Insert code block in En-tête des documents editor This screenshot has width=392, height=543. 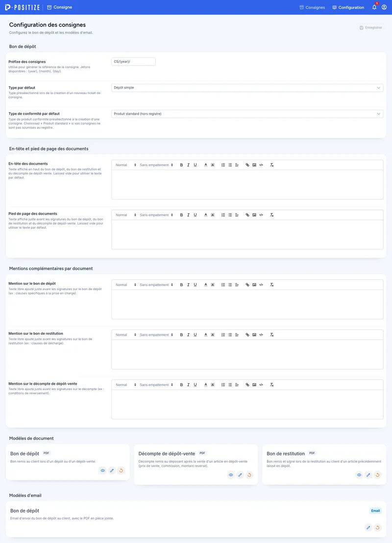(261, 165)
